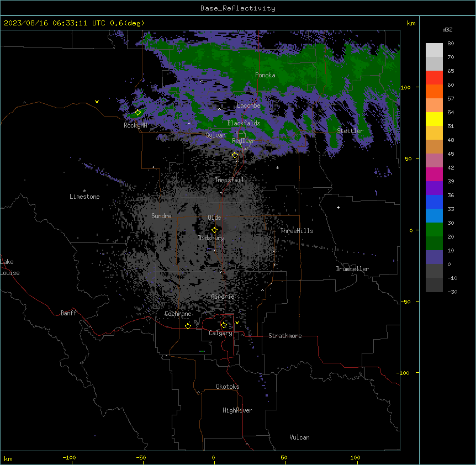Click the yellow marker above Calgary label
This screenshot has height=465, width=476.
tap(224, 325)
